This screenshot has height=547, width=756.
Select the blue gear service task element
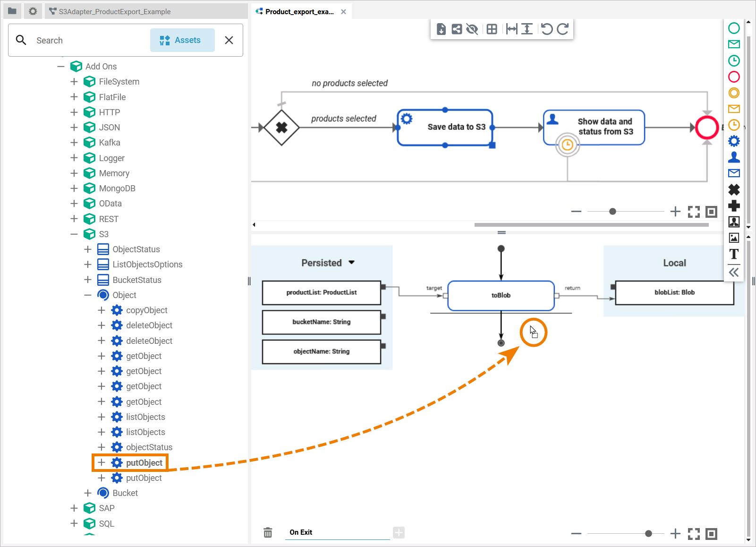pyautogui.click(x=734, y=141)
